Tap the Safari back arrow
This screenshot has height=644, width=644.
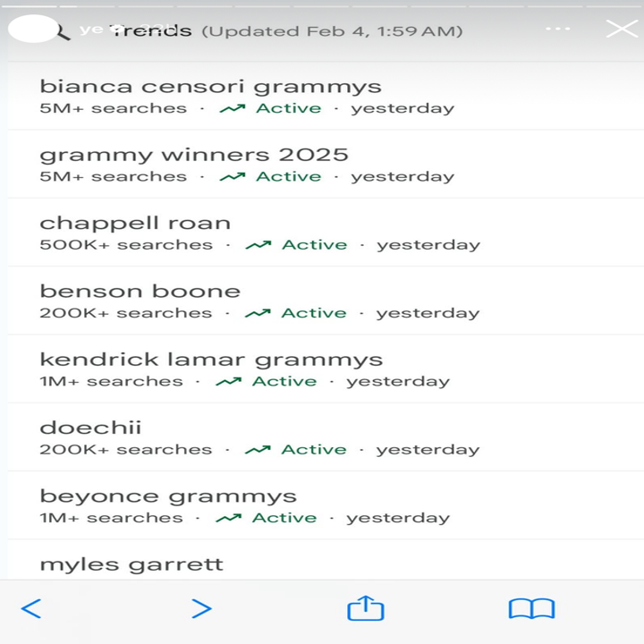click(x=31, y=609)
